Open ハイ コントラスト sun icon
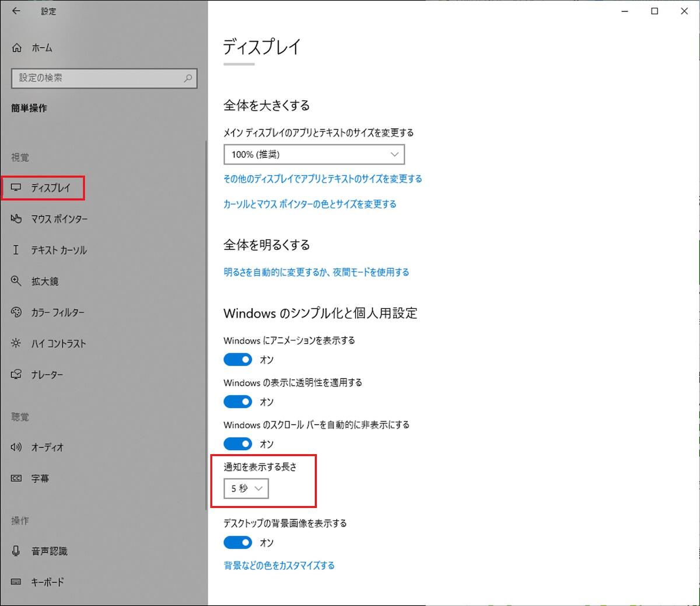This screenshot has width=700, height=606. pos(16,343)
